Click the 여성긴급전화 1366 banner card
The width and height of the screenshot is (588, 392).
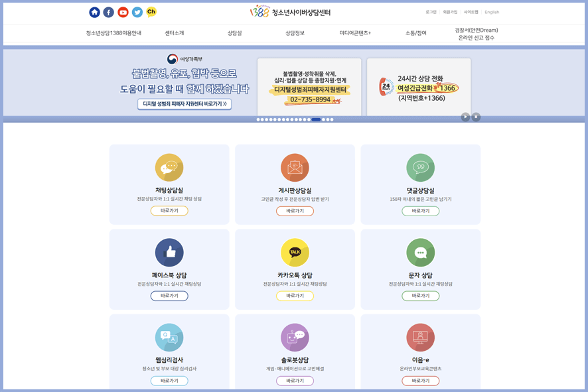point(419,87)
